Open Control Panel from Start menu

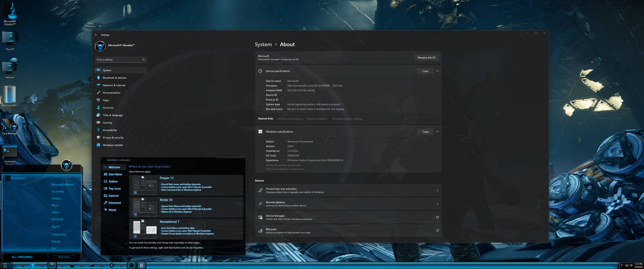(59, 235)
